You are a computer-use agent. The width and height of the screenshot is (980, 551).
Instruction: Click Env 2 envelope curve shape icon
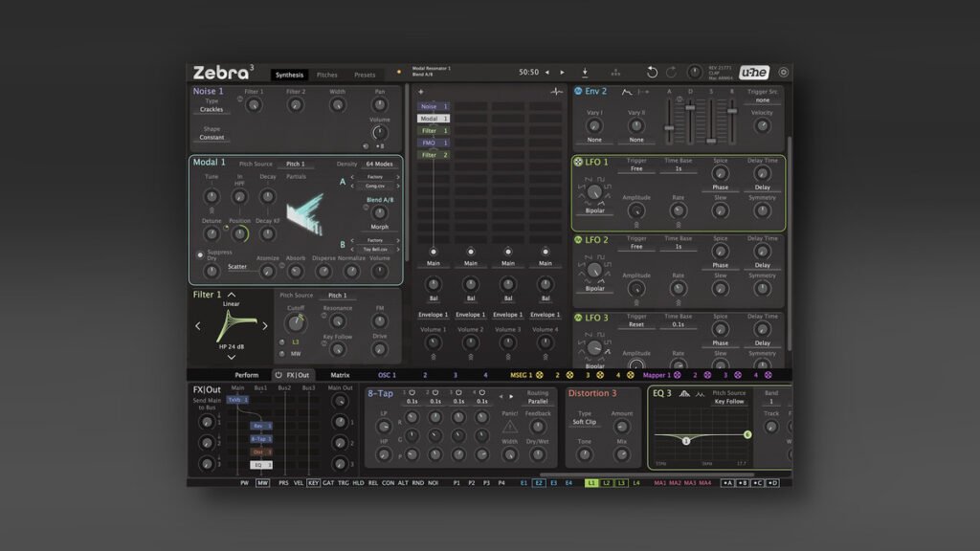click(x=626, y=92)
